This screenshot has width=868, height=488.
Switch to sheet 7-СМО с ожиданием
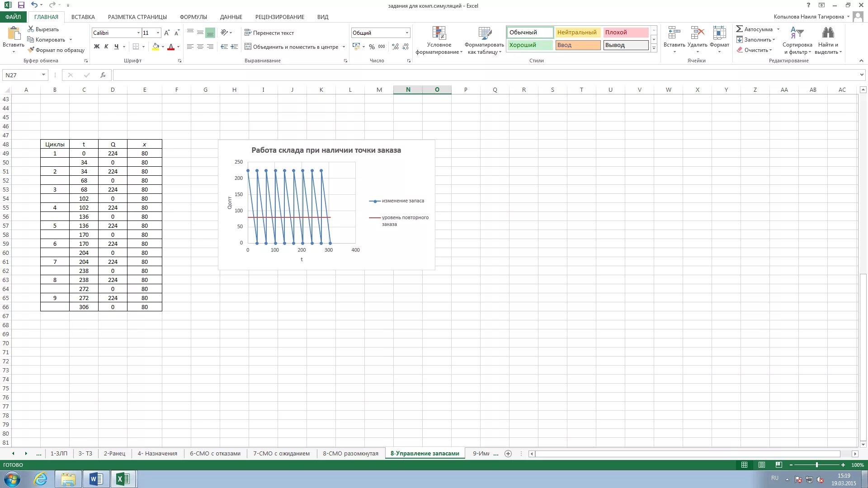point(281,453)
